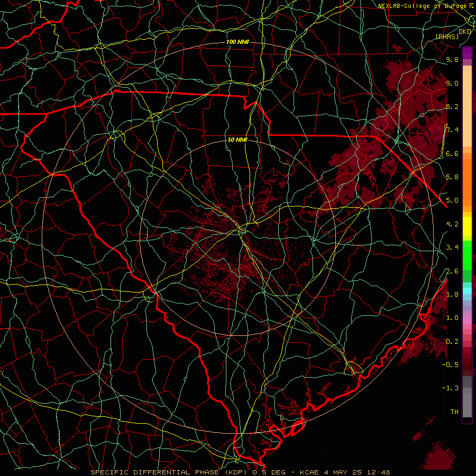Click the 4.2 value on the color scale
Image resolution: width=476 pixels, height=476 pixels.
452,224
